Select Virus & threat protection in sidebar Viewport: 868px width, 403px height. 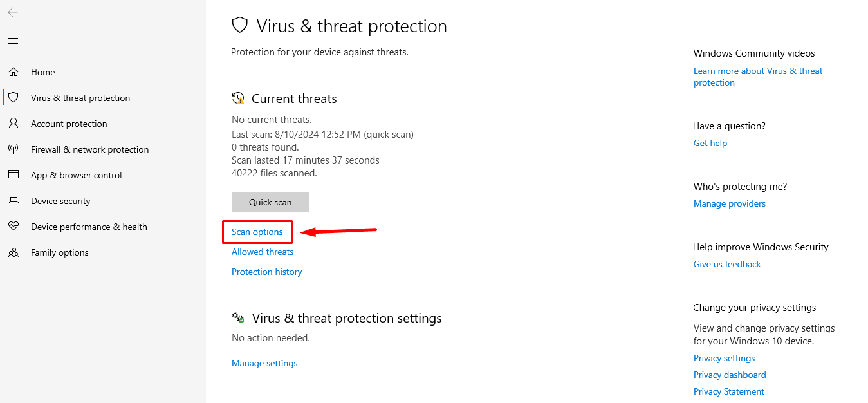coord(80,98)
